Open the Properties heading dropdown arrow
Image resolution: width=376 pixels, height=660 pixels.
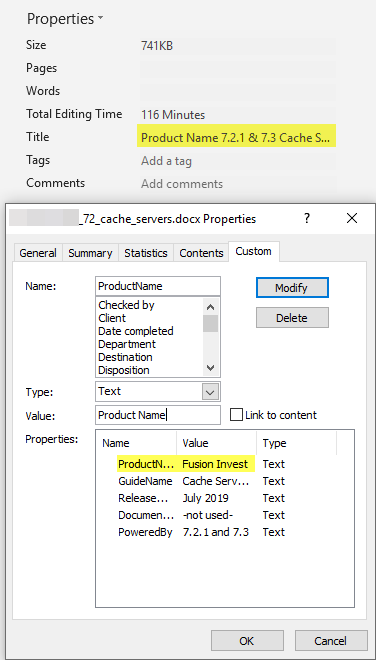coord(100,19)
